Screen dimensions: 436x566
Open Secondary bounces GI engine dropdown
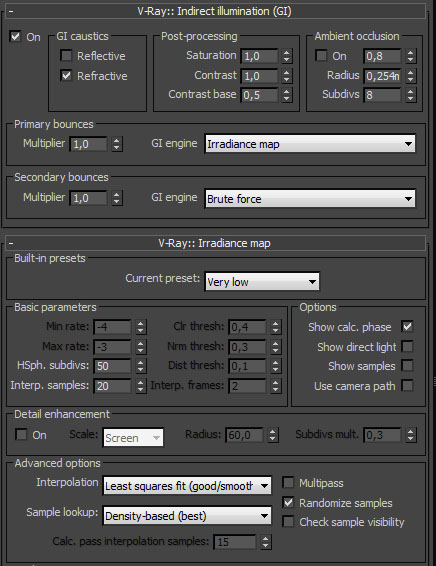point(310,199)
